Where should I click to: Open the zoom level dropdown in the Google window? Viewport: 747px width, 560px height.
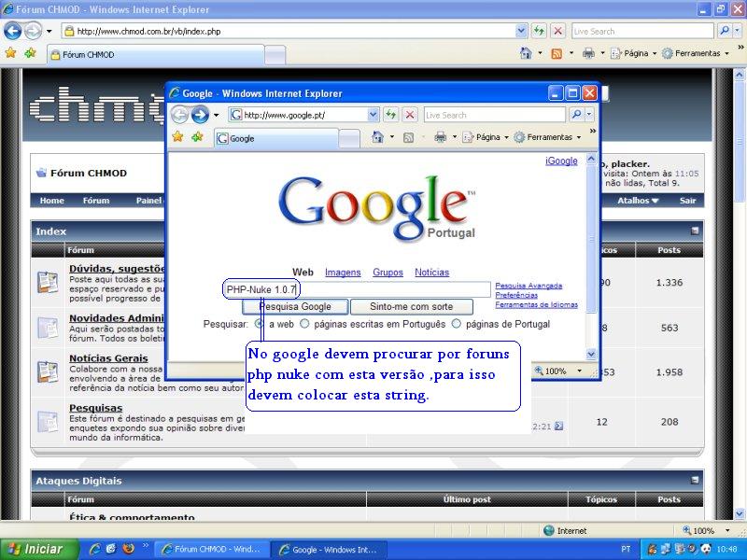tap(579, 371)
